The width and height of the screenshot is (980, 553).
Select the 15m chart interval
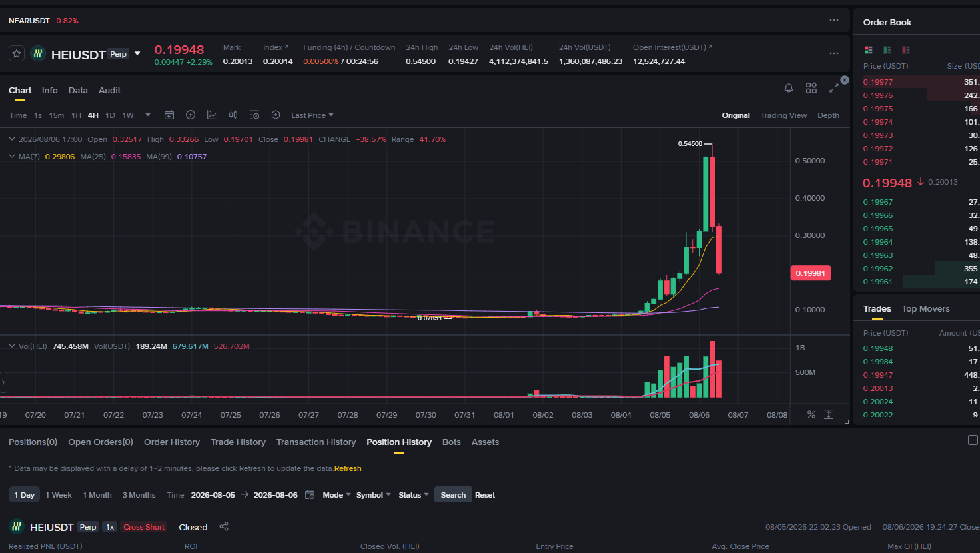pyautogui.click(x=57, y=115)
